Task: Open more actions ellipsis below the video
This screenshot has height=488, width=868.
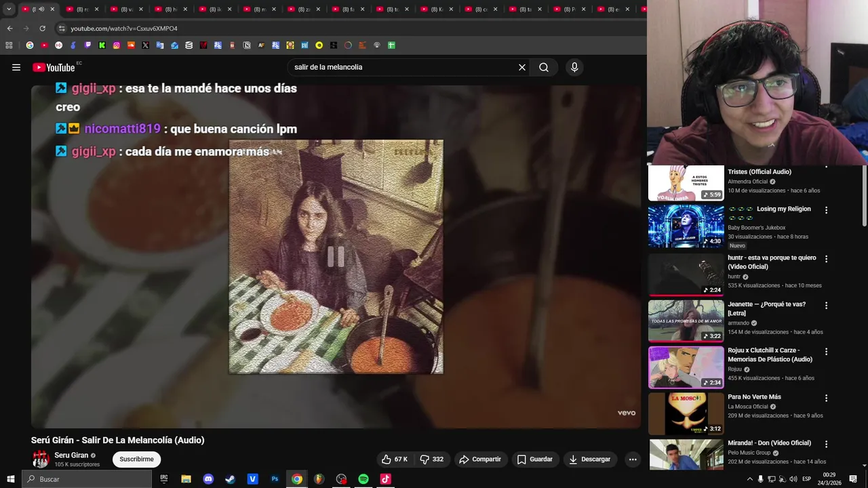Action: [x=633, y=459]
